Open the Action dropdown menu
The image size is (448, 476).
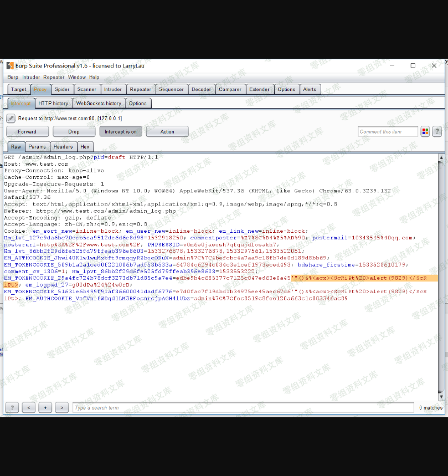[x=167, y=132]
